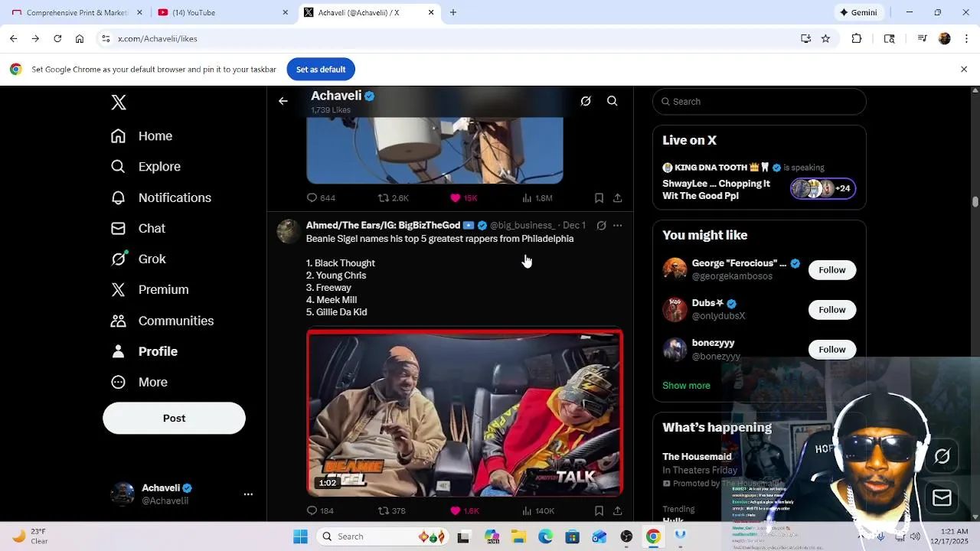This screenshot has width=980, height=551.
Task: Open Chat in X sidebar
Action: click(138, 228)
